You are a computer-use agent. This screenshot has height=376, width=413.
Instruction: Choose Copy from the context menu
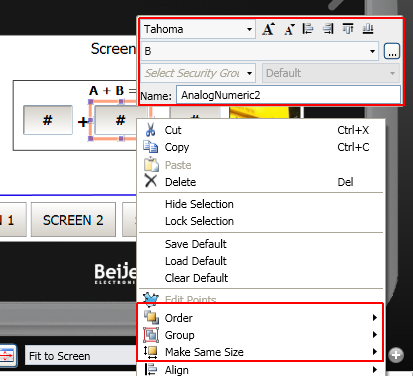click(261, 147)
